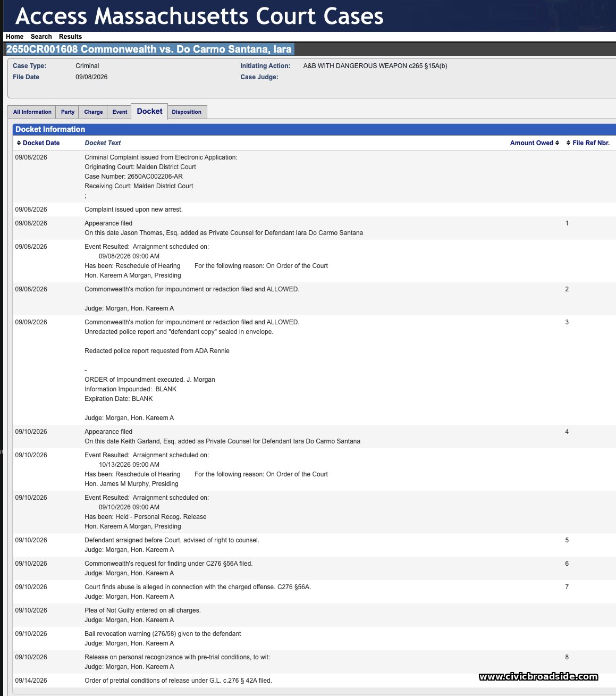Select Order of pretrial conditions of release entry

coord(178,681)
